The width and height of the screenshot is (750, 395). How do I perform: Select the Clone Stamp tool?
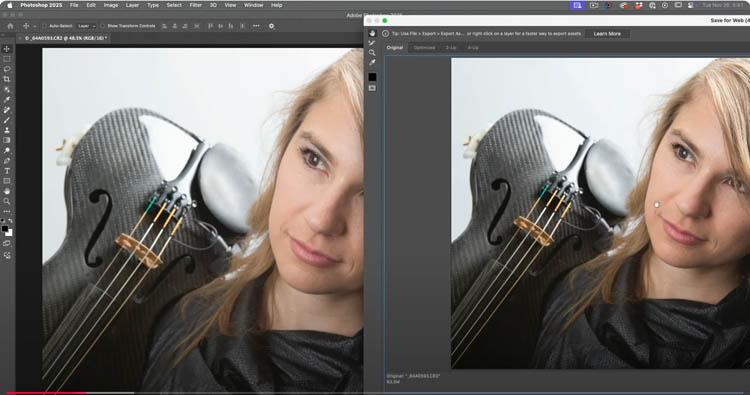tap(7, 130)
